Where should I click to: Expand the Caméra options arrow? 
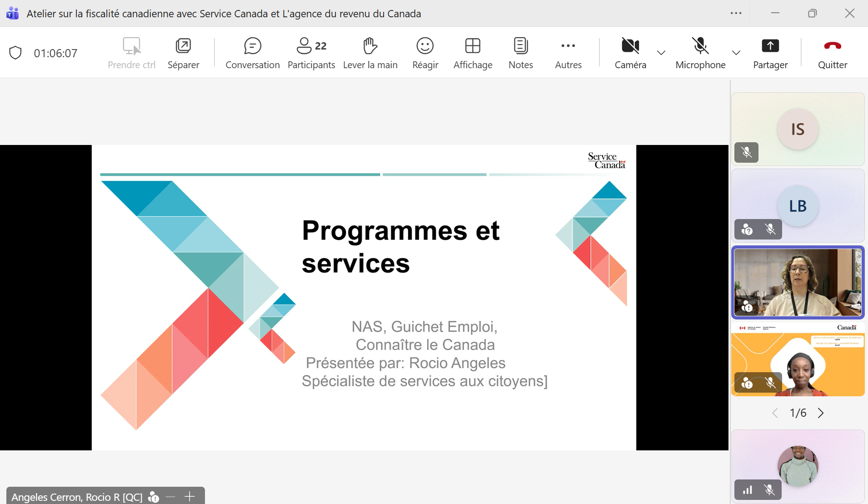point(661,53)
